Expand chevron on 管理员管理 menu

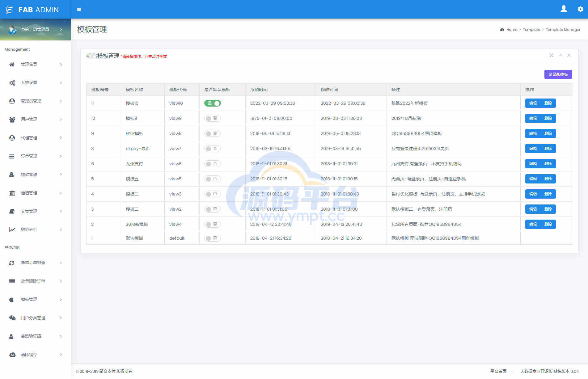[x=61, y=101]
